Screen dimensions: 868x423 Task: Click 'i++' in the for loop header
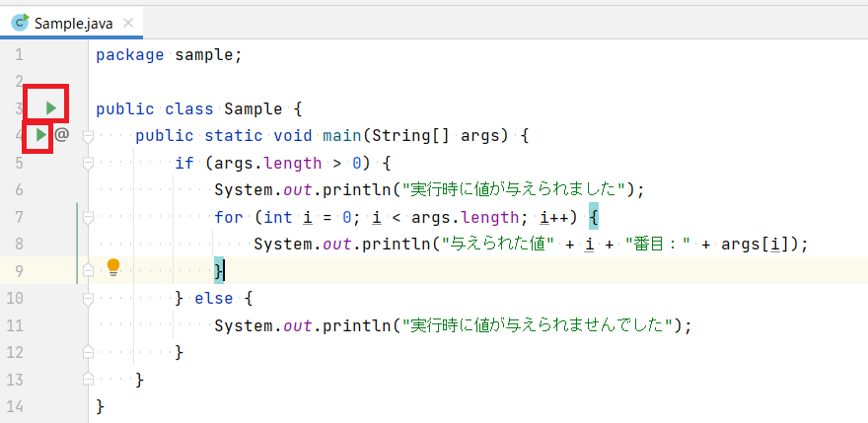[x=555, y=218]
